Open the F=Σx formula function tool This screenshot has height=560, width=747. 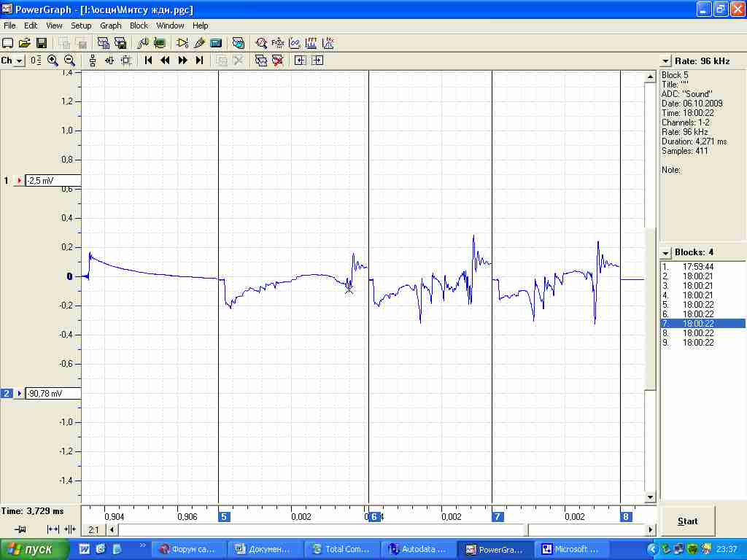[278, 43]
